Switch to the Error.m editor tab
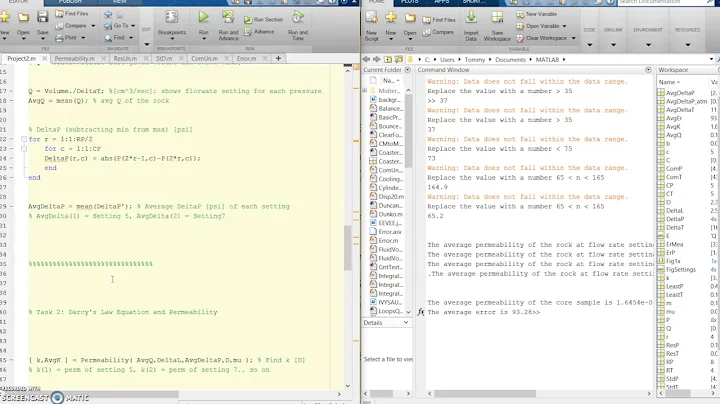720x404 pixels. 246,58
